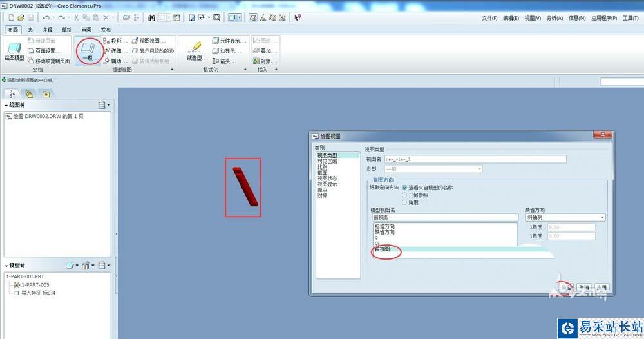Click the Open folder icon
The image size is (644, 339).
[21, 17]
